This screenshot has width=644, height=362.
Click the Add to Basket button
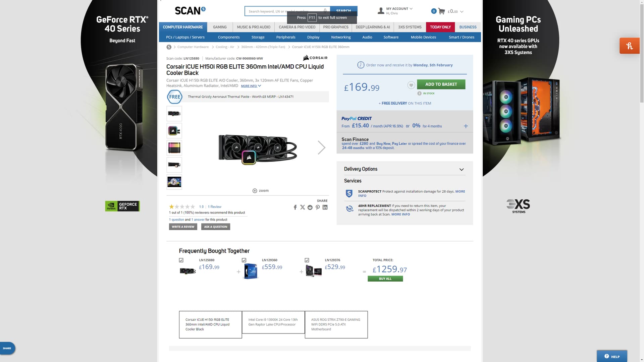441,84
